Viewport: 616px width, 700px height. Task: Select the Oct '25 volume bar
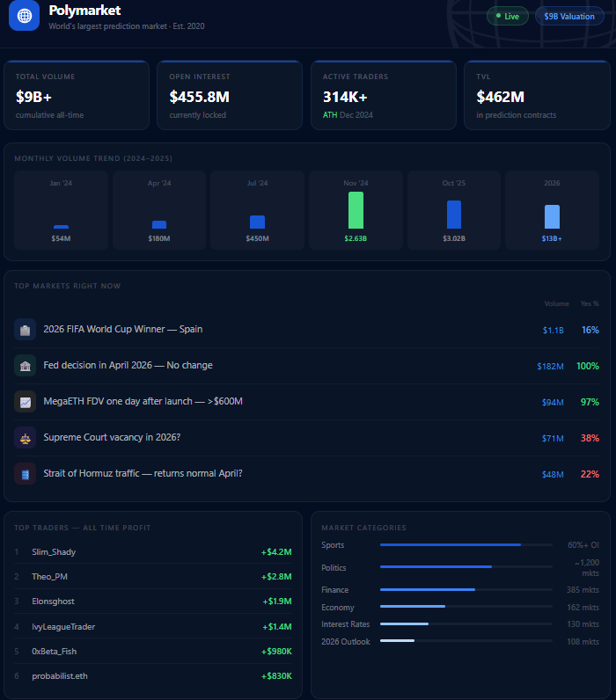click(x=454, y=215)
